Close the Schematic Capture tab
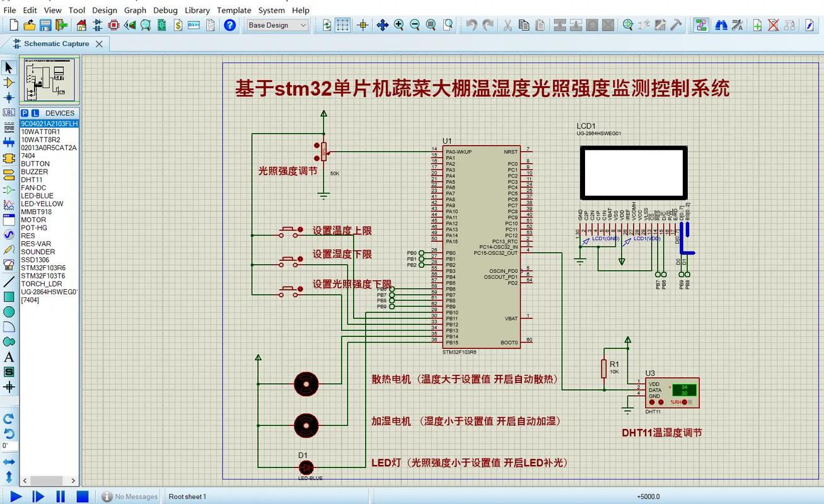This screenshot has height=504, width=824. (x=99, y=44)
